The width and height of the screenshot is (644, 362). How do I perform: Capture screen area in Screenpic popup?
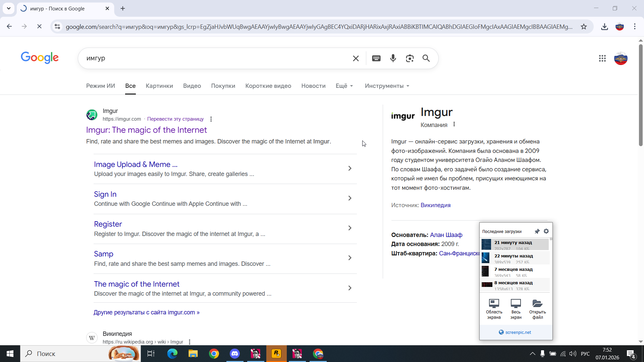494,308
